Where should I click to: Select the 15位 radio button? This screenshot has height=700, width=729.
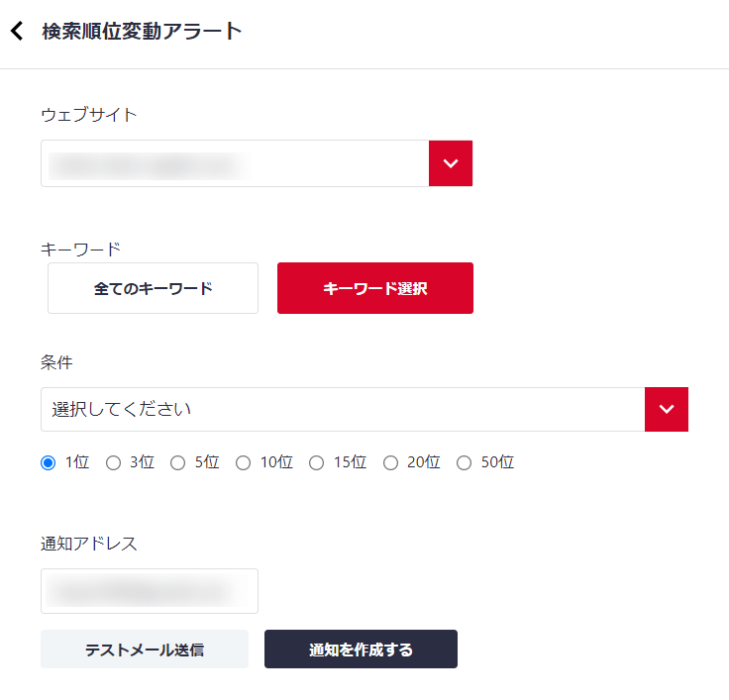coord(316,463)
